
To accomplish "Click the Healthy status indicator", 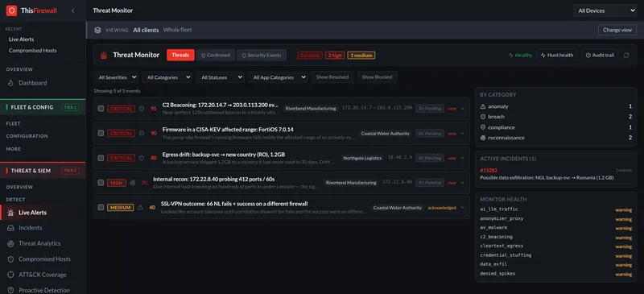I will click(x=520, y=55).
